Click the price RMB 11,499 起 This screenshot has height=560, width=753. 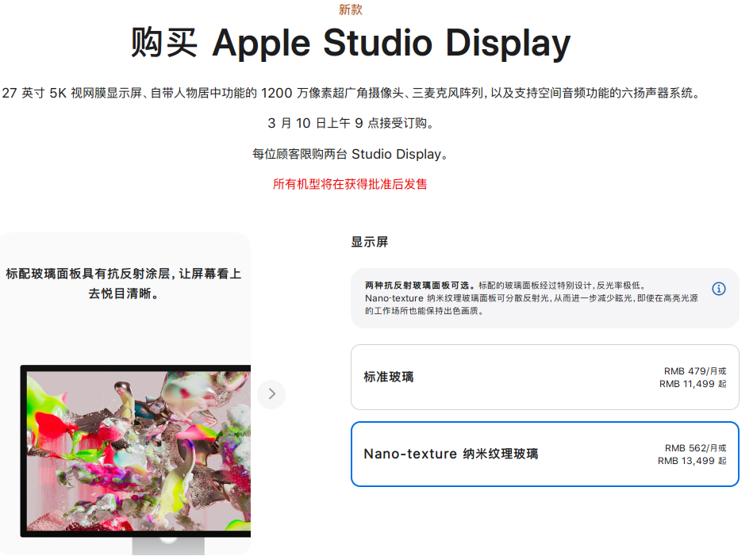click(x=693, y=384)
